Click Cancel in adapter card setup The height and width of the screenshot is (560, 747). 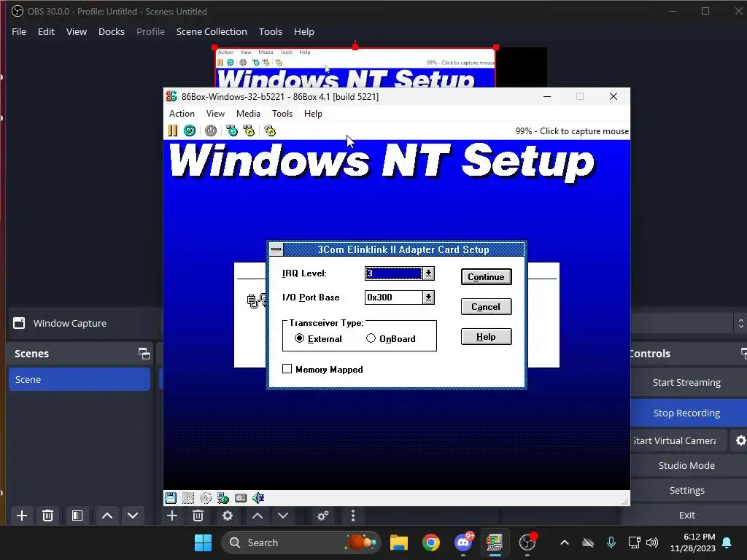[x=486, y=307]
